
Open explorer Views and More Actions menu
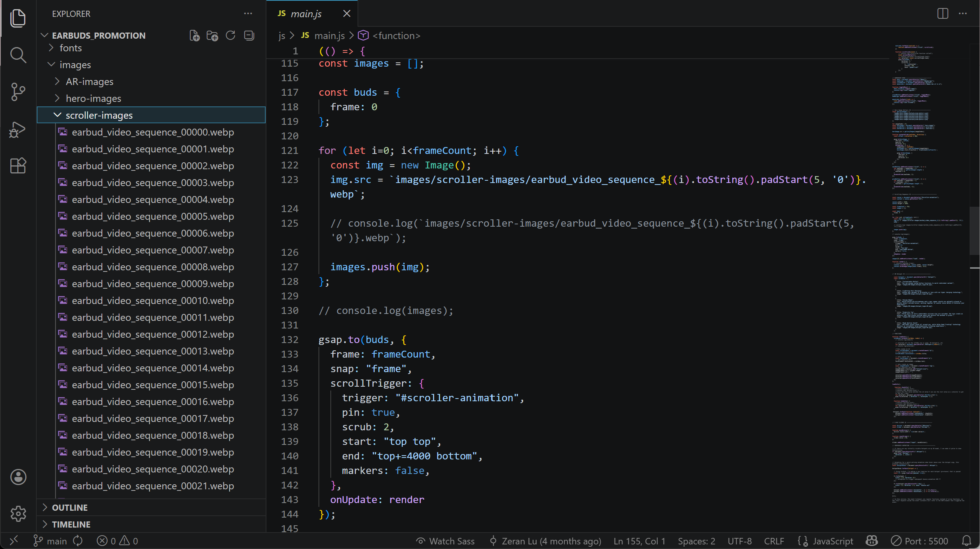point(248,14)
